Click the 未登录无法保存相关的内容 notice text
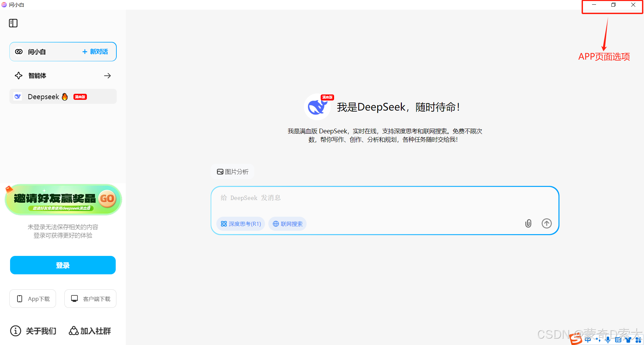The image size is (644, 345). [63, 227]
